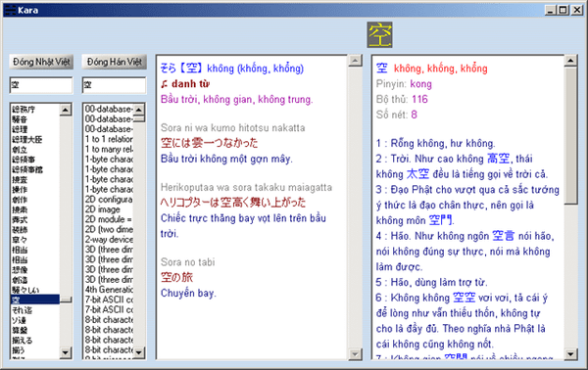The image size is (588, 370).
Task: Click the down arrow of the Japanese word list scrollbar
Action: tap(66, 352)
